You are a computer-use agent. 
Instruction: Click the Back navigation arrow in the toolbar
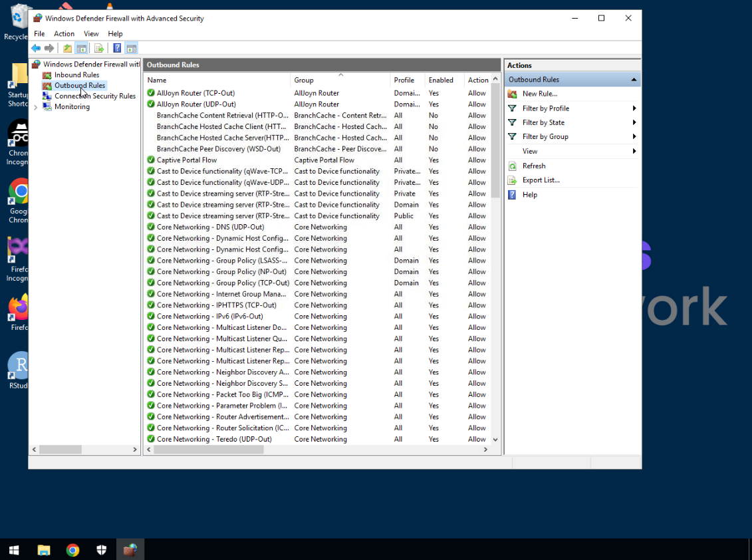[35, 47]
